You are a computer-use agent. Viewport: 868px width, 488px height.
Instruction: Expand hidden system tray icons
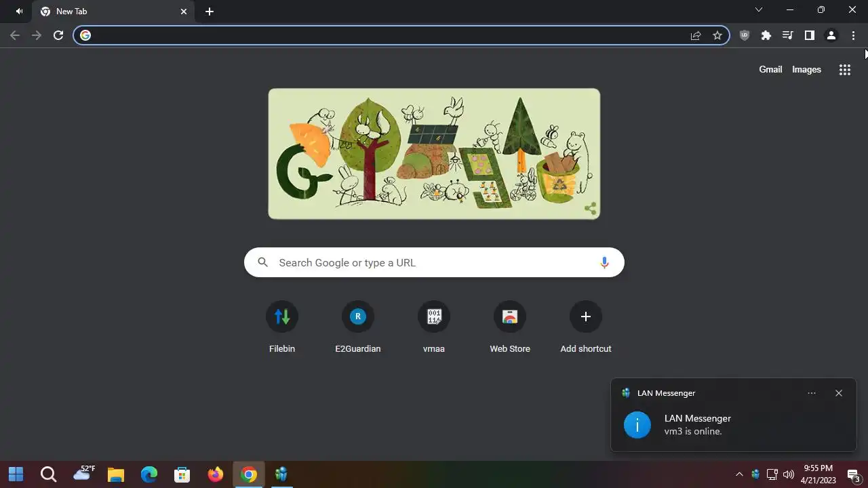click(739, 474)
